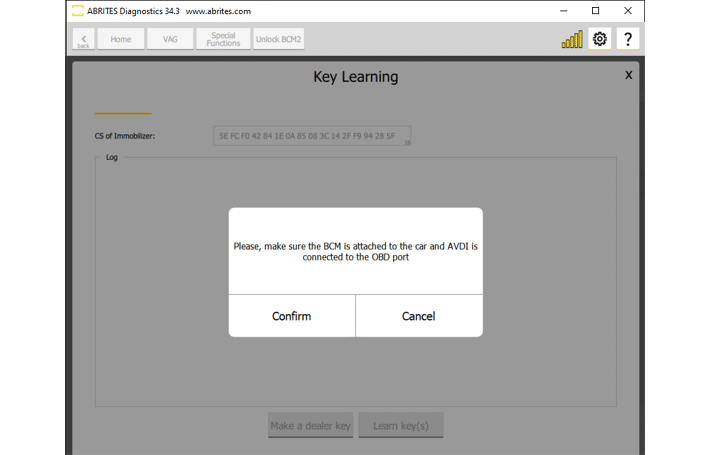Image resolution: width=710 pixels, height=455 pixels.
Task: Go to the Home toolbar button
Action: 121,39
